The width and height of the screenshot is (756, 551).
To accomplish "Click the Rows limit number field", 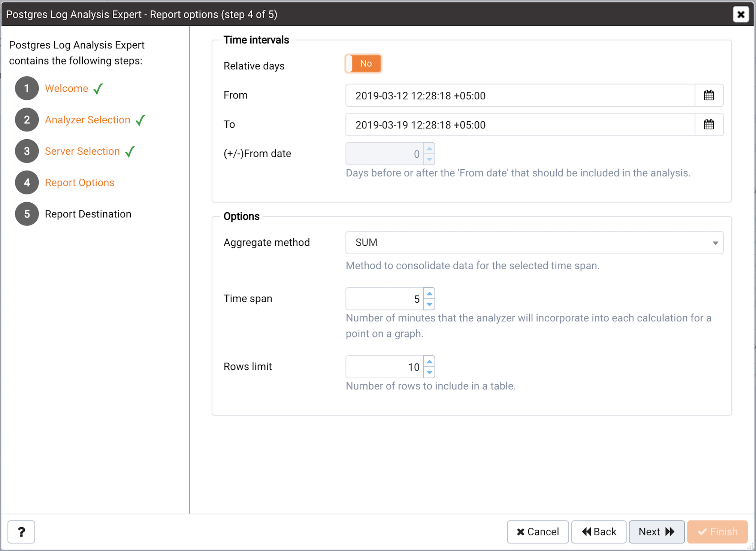I will tap(385, 367).
